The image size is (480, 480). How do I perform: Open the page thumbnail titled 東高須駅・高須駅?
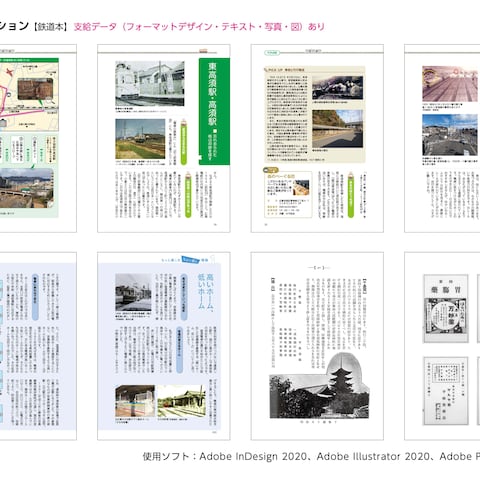[x=164, y=138]
